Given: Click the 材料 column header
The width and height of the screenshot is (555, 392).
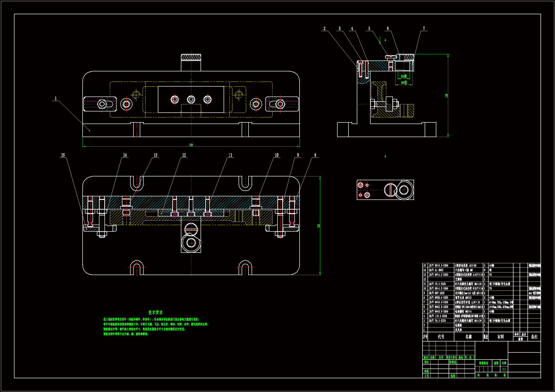Looking at the screenshot, I should [501, 337].
